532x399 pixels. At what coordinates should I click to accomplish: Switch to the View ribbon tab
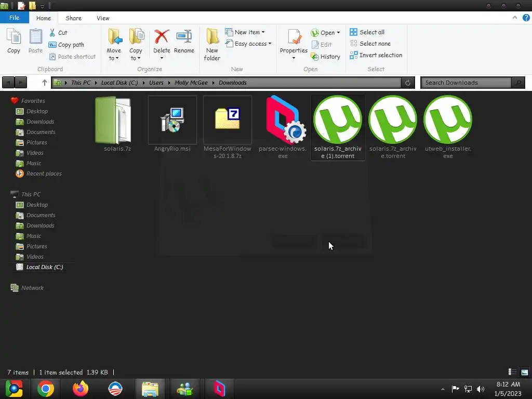[x=103, y=18]
